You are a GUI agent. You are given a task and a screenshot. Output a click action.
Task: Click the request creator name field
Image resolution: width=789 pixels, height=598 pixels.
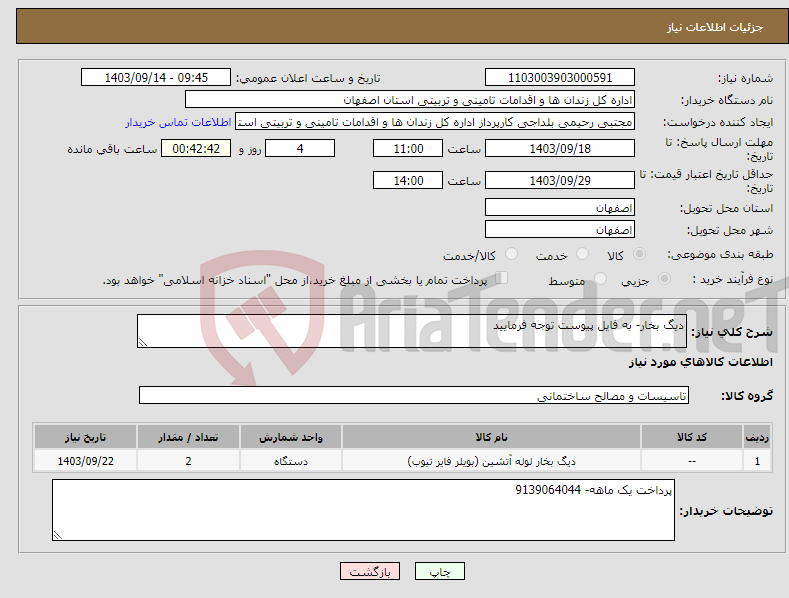coord(435,121)
